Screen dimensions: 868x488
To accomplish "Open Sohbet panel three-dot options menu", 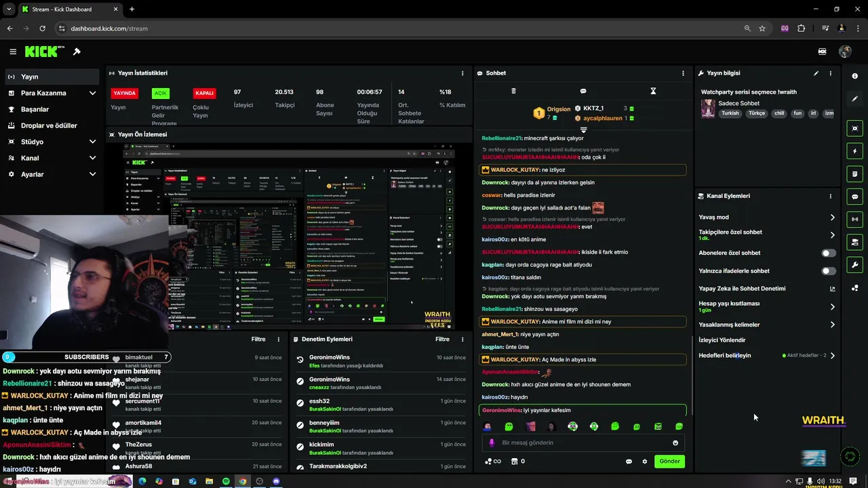I will (x=683, y=73).
